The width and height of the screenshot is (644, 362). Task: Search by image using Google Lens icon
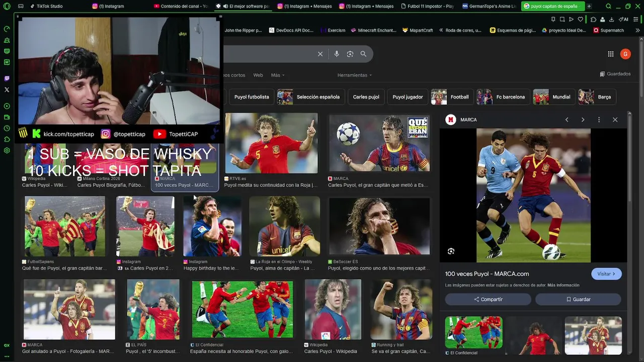[x=350, y=54]
